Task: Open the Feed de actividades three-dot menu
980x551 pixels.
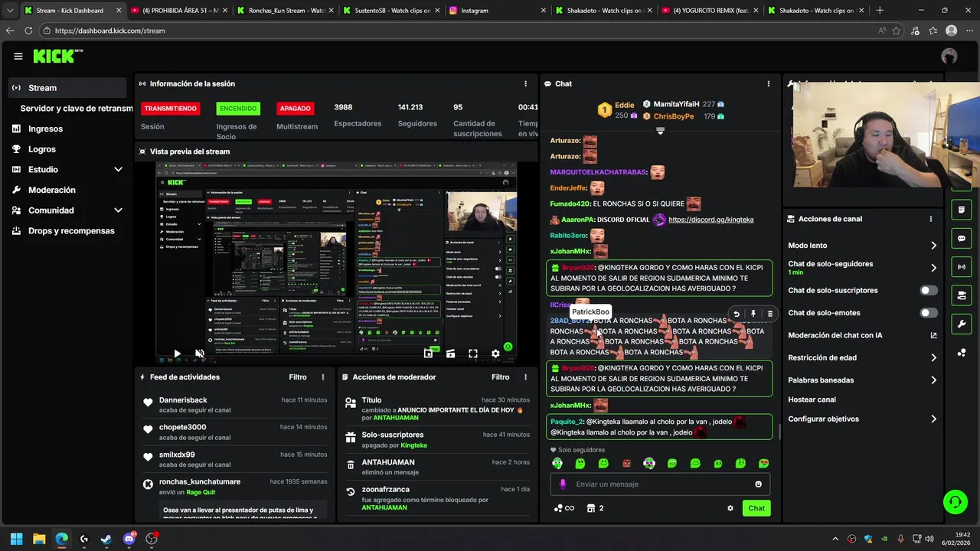Action: [x=323, y=377]
